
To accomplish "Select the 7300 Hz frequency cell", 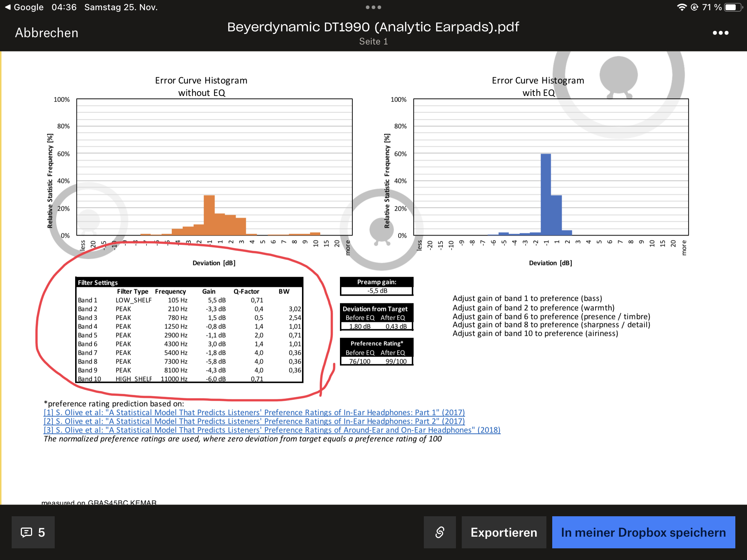I will tap(176, 361).
